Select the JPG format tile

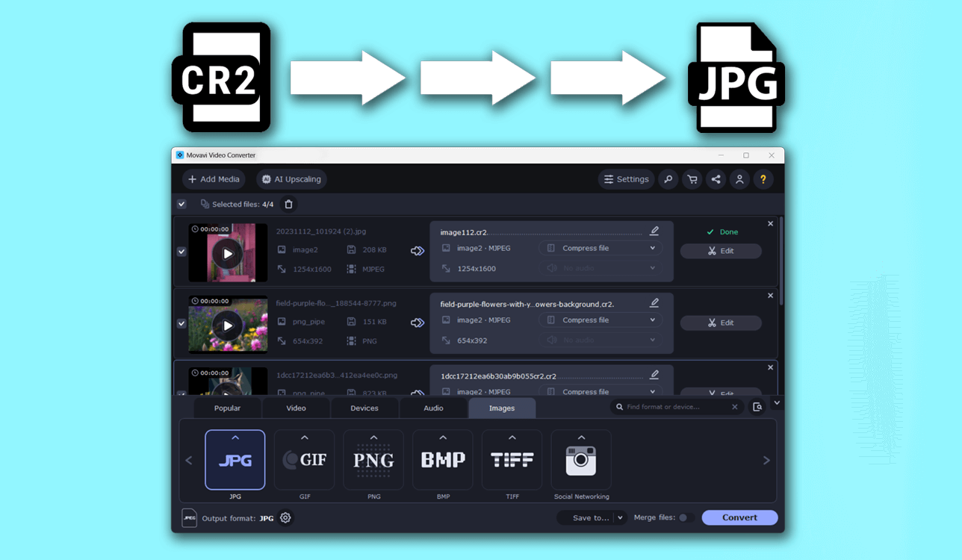(x=235, y=460)
